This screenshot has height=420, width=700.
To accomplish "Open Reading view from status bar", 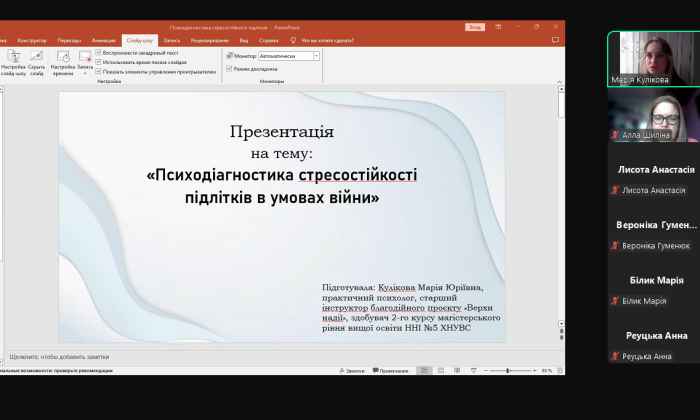I will (x=456, y=370).
